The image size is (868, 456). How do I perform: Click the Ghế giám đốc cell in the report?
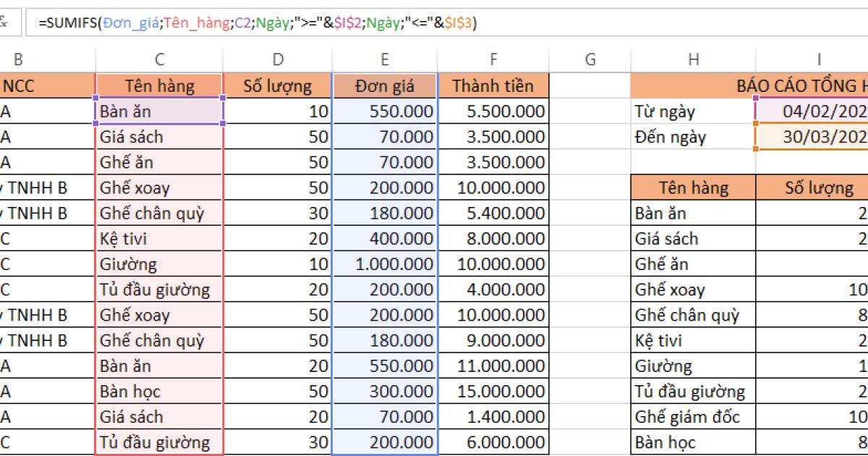(680, 416)
